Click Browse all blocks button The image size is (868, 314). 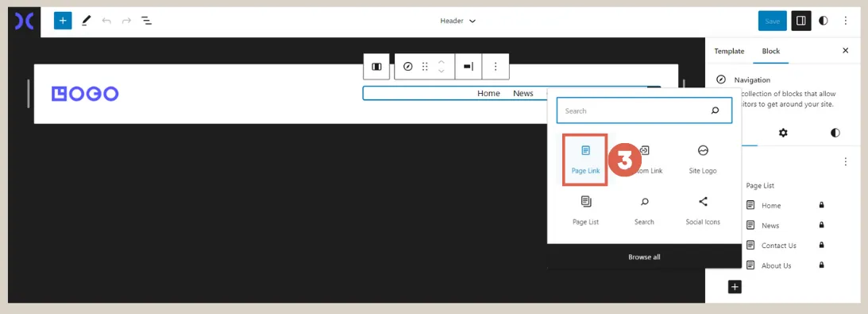(x=644, y=257)
